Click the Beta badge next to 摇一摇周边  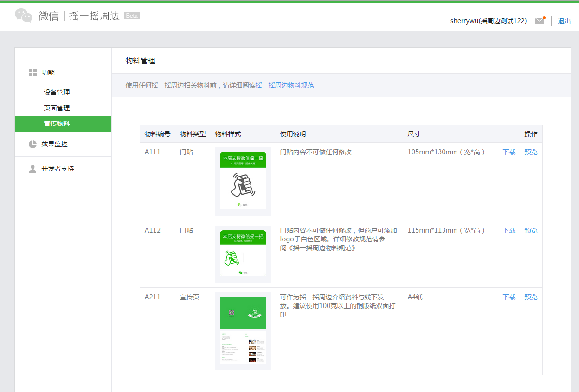[132, 16]
